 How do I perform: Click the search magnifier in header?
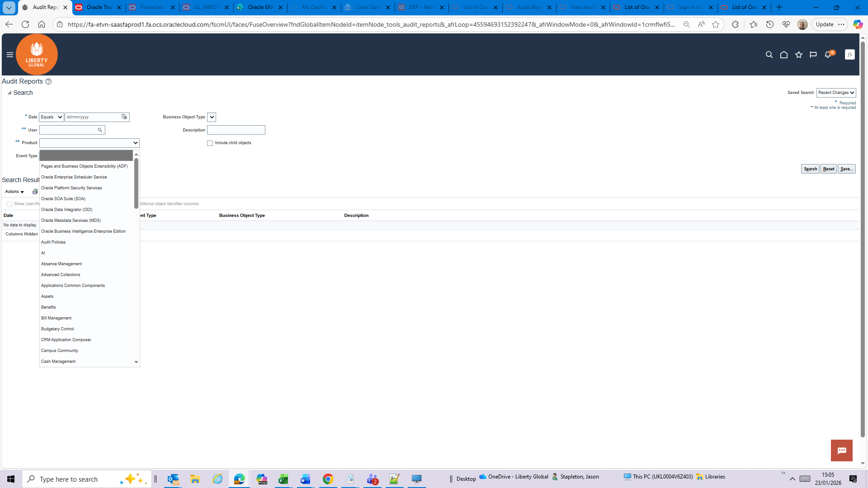click(769, 55)
